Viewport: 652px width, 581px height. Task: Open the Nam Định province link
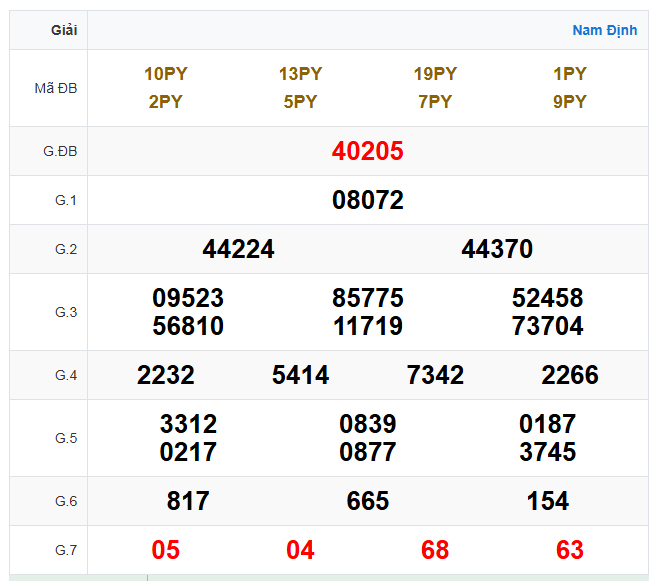click(x=604, y=30)
